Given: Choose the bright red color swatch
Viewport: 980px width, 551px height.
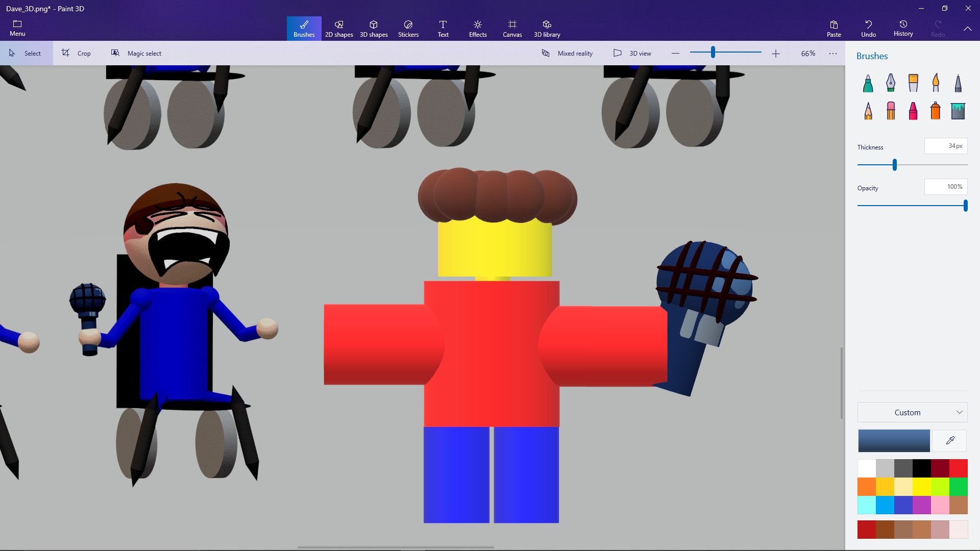Looking at the screenshot, I should pyautogui.click(x=959, y=468).
